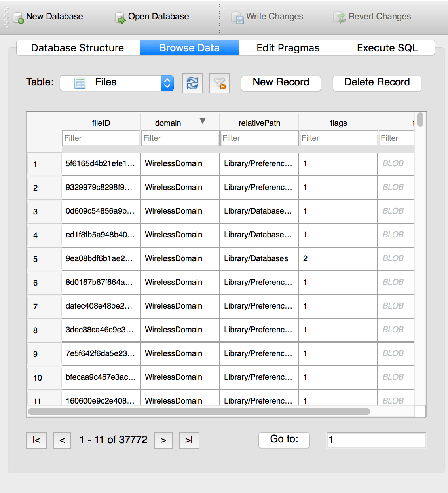Open an existing database

point(152,17)
